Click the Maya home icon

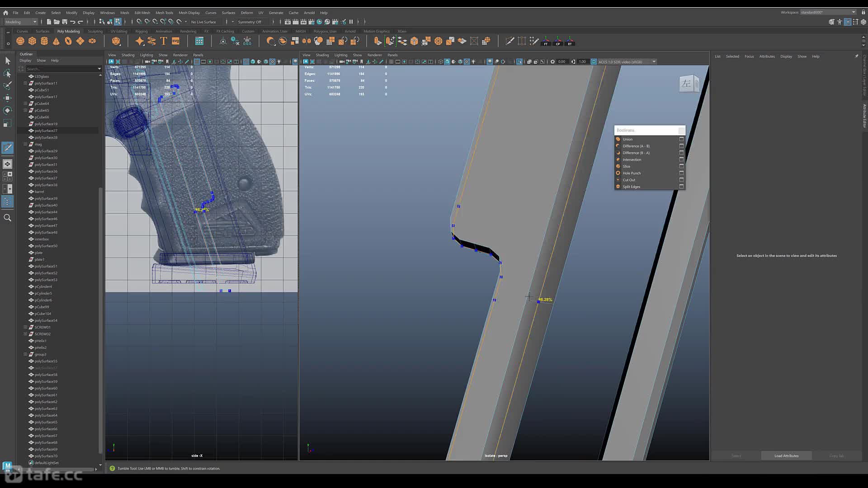pos(5,13)
